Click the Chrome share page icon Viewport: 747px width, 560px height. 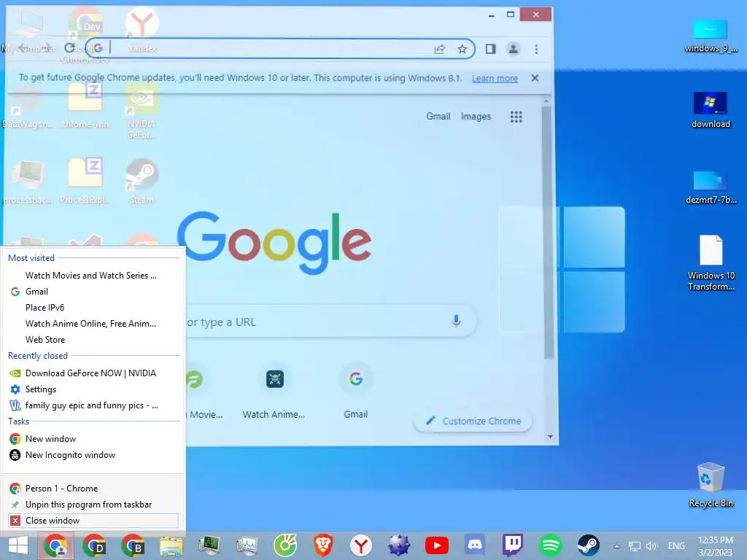440,49
